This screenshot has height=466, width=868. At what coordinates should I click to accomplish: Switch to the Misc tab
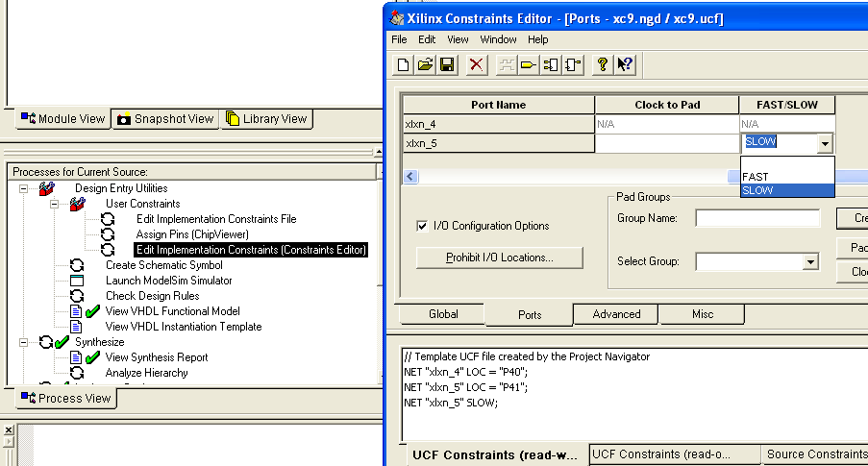[703, 314]
